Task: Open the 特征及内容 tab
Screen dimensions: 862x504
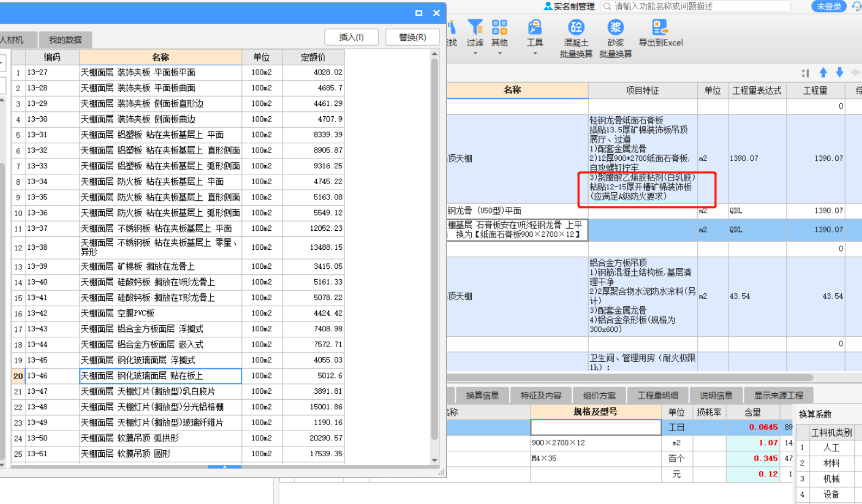Action: [541, 395]
